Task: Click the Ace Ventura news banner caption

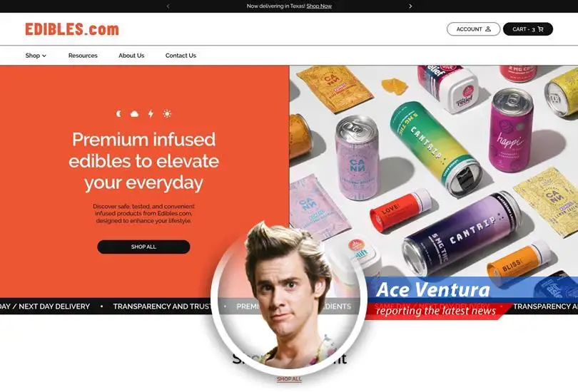Action: [x=438, y=298]
